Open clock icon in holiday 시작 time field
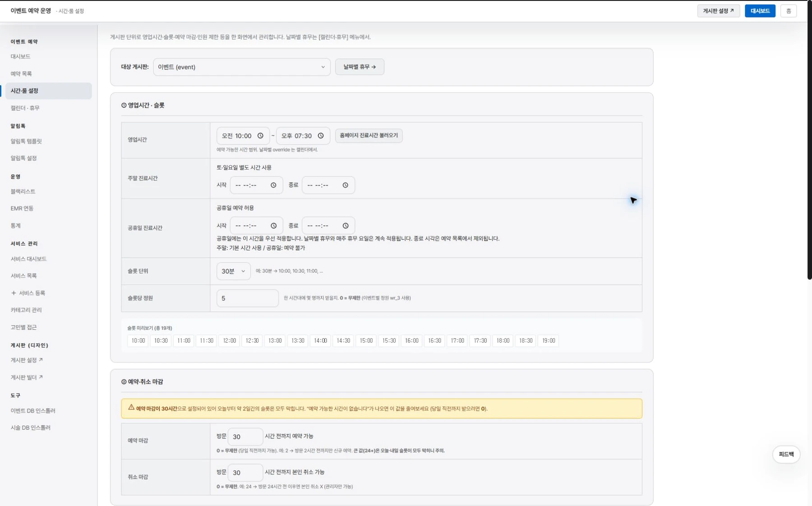This screenshot has height=506, width=812. point(273,225)
